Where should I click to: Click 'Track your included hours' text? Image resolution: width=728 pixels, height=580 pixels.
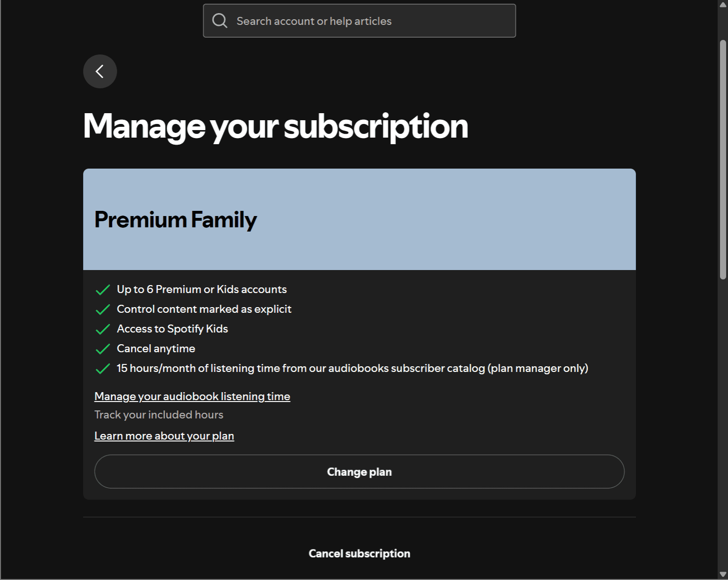(159, 414)
